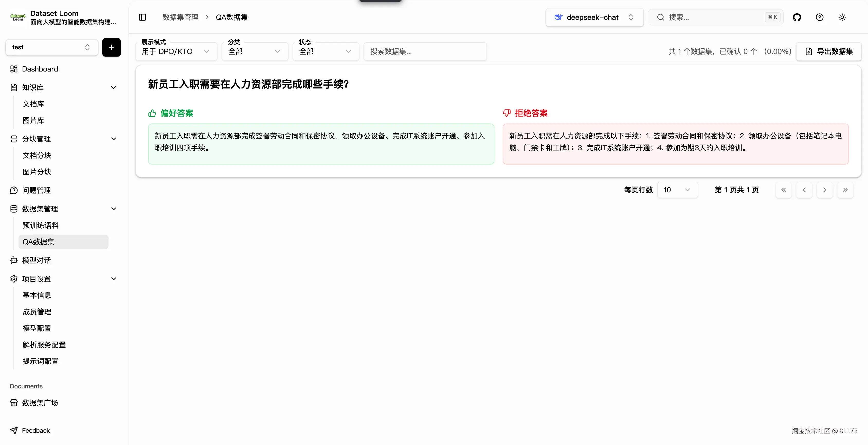Image resolution: width=868 pixels, height=445 pixels.
Task: Visit 数据集广场 in the sidebar
Action: point(39,403)
